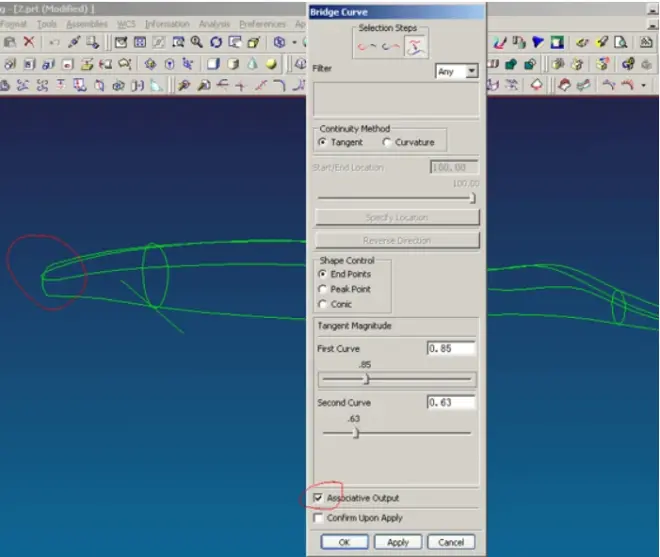
Task: Click the Start/End Location slider handle
Action: tap(473, 198)
